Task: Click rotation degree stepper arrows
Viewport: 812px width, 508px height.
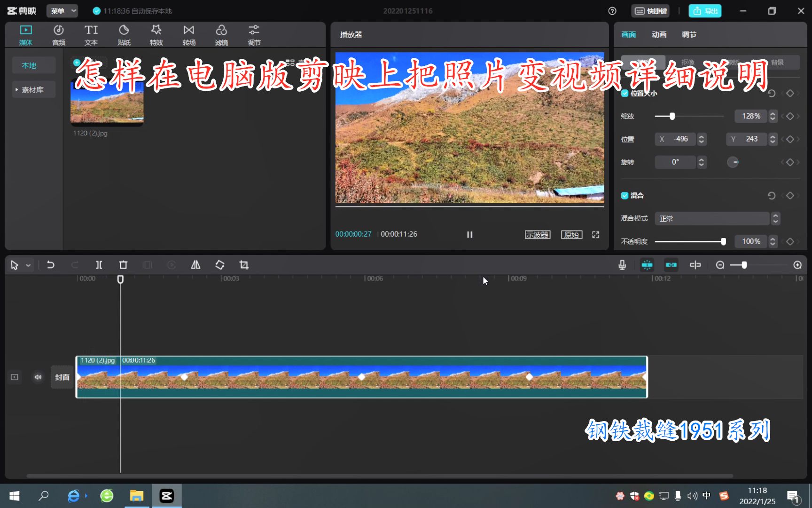Action: (x=702, y=162)
